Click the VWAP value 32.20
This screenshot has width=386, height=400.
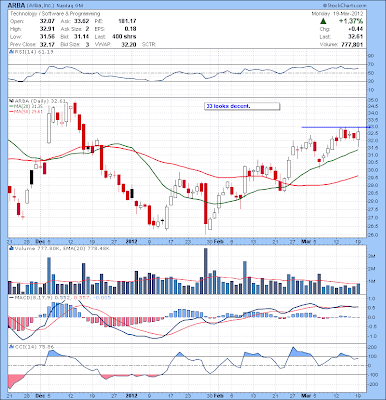(129, 44)
